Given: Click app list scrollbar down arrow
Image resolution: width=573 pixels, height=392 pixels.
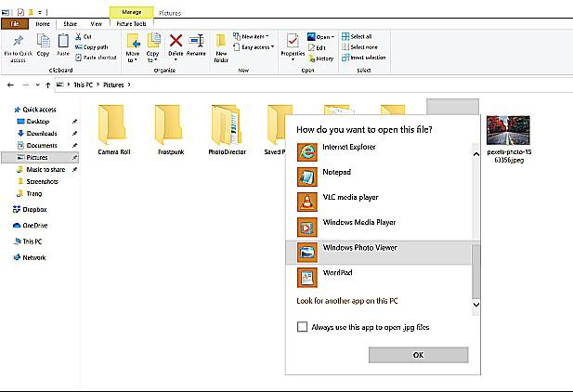Looking at the screenshot, I should point(475,305).
